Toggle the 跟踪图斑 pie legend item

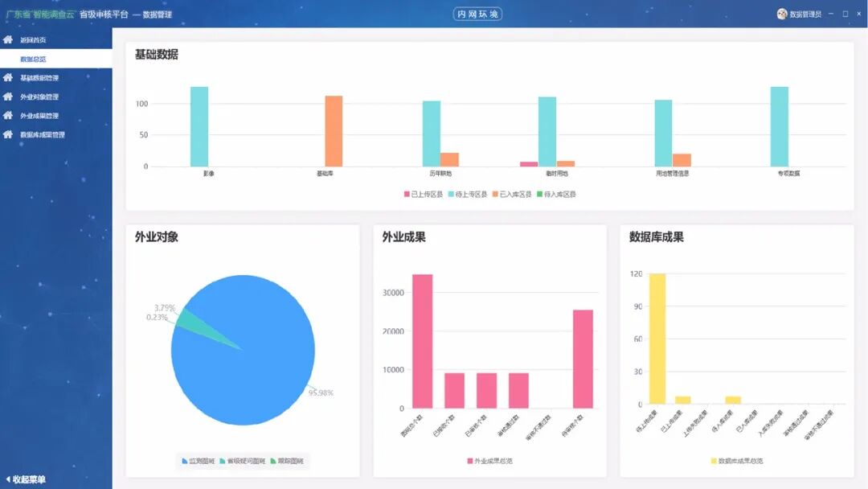click(x=287, y=461)
